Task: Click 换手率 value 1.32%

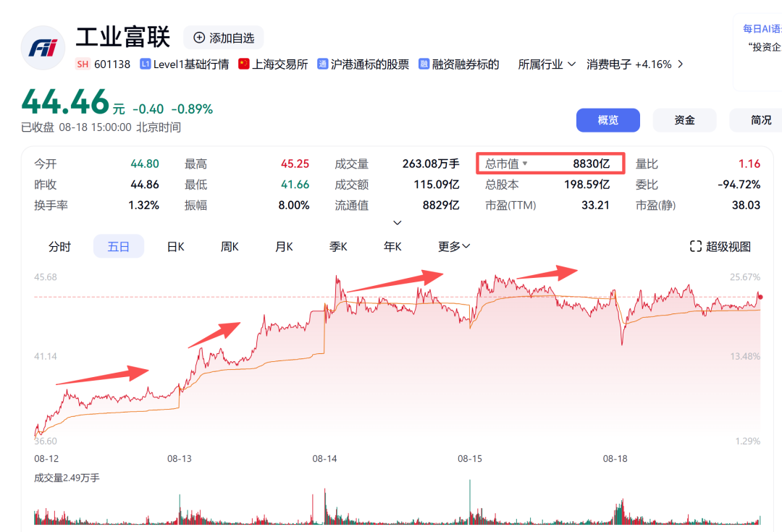Action: pyautogui.click(x=143, y=205)
